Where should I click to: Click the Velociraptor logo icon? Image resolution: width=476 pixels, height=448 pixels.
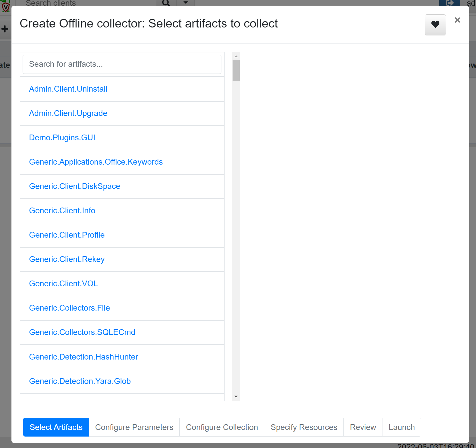point(5,6)
